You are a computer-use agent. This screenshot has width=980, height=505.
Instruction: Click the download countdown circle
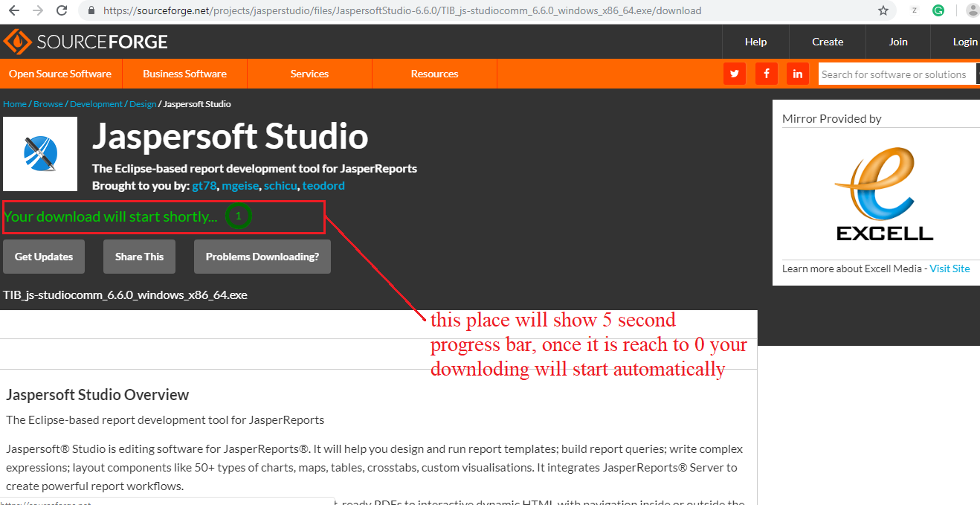coord(239,216)
